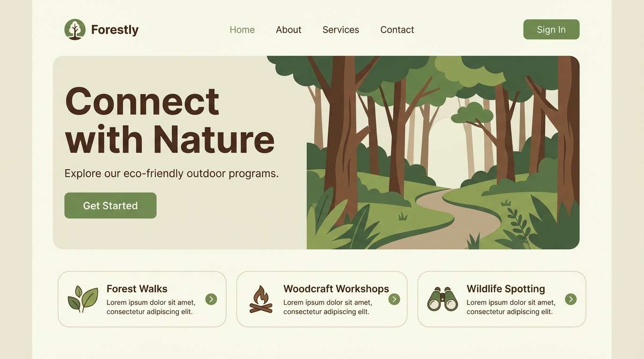The width and height of the screenshot is (644, 359).
Task: Open the About page in navigation
Action: [x=288, y=29]
